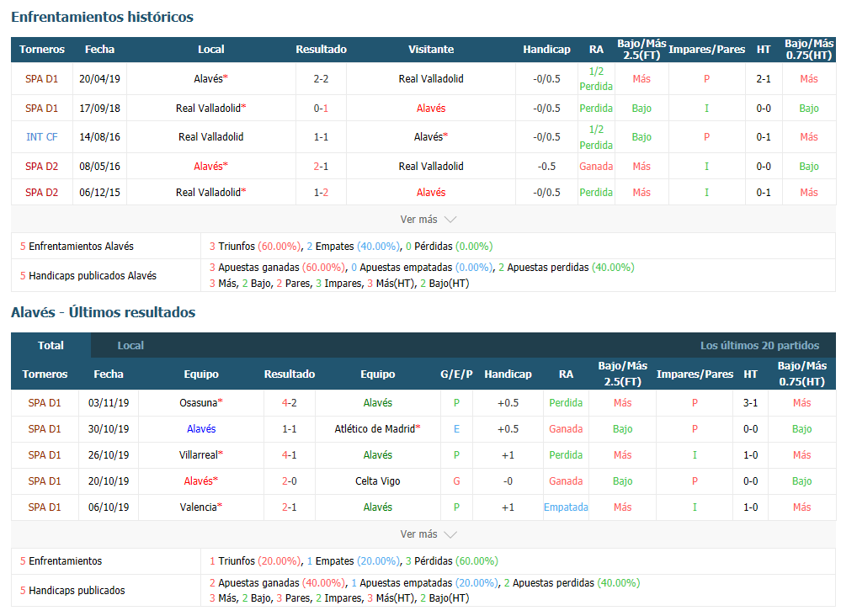Click the 2-1 result of Valencia match
This screenshot has width=857, height=616.
point(289,507)
